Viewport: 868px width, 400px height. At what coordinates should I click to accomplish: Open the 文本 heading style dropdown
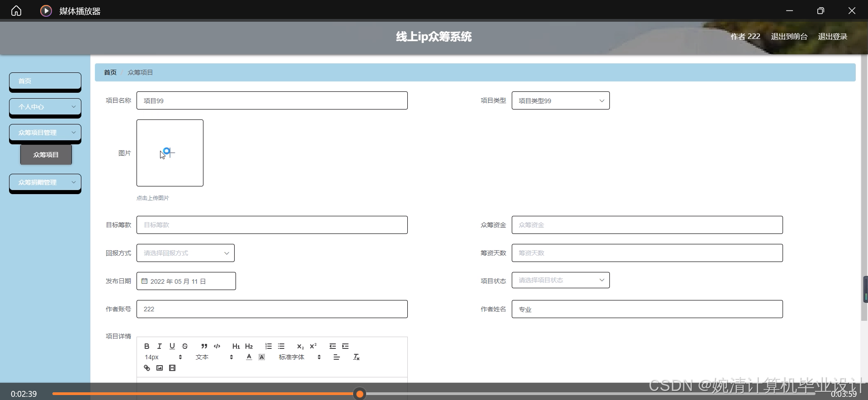(x=214, y=357)
